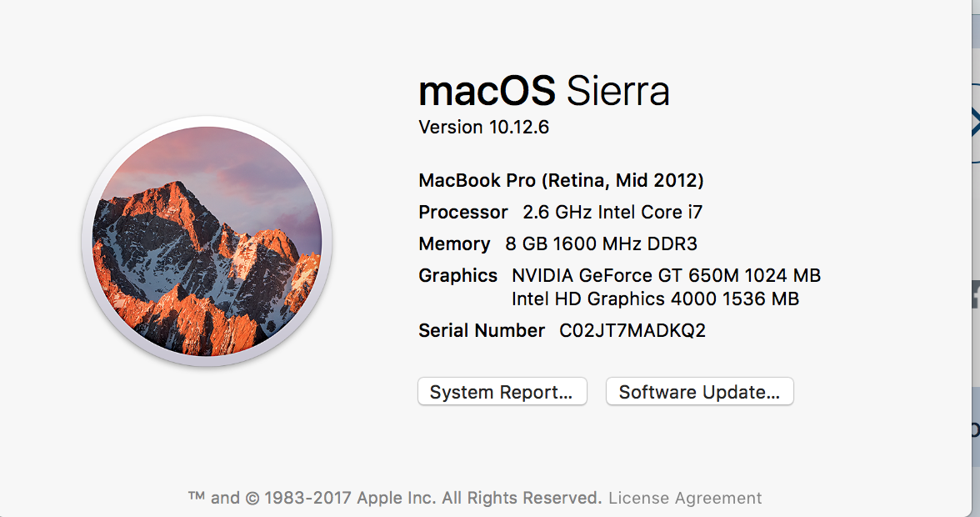The height and width of the screenshot is (517, 980).
Task: Click the Serial Number label
Action: [x=482, y=331]
